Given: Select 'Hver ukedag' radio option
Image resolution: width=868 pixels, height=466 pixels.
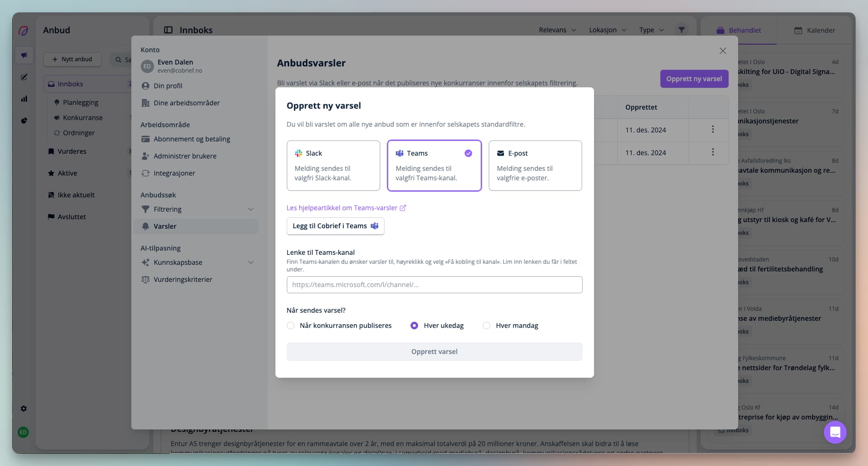Looking at the screenshot, I should (414, 326).
